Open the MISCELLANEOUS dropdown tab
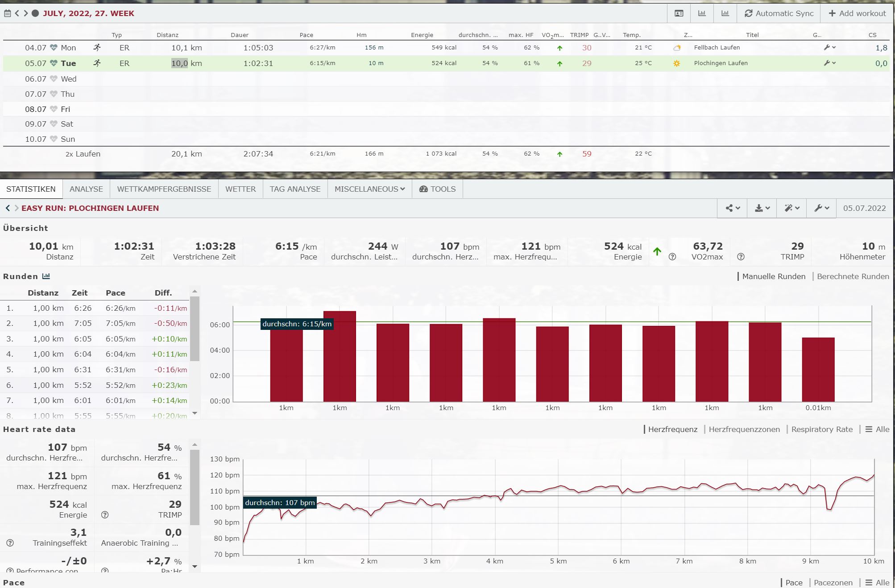Image resolution: width=895 pixels, height=588 pixels. [x=369, y=189]
